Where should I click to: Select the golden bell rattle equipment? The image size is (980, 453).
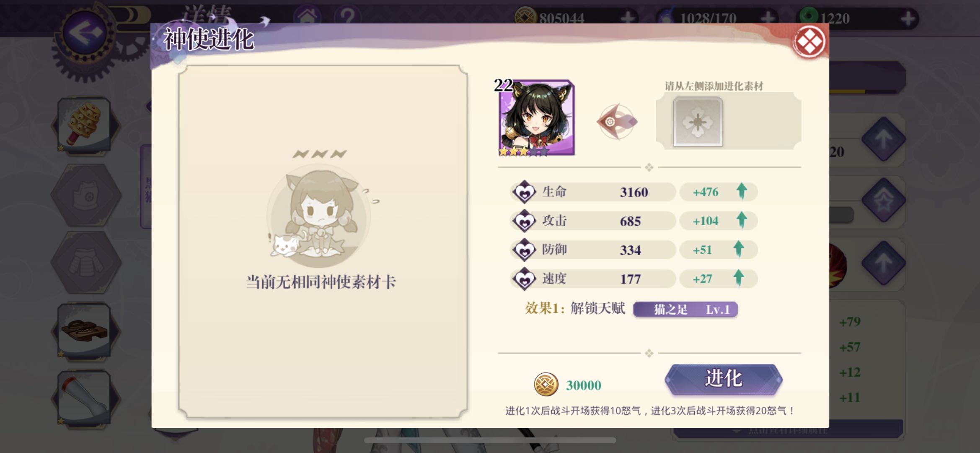click(85, 125)
